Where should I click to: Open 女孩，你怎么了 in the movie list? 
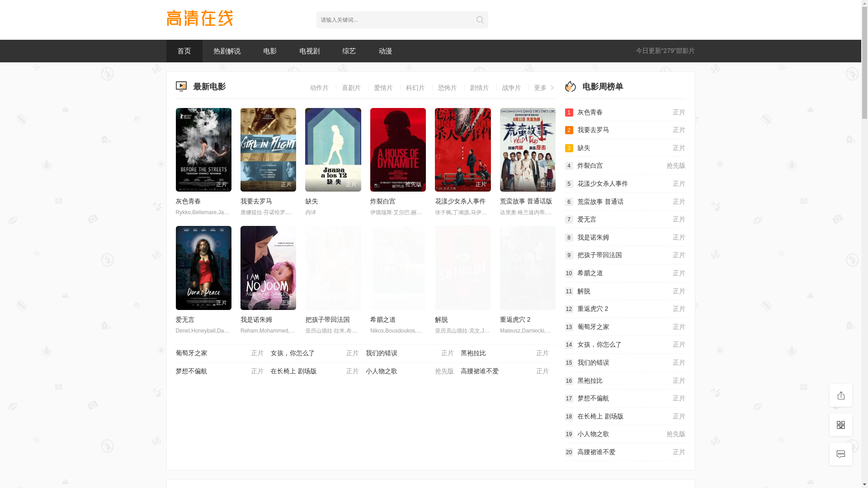click(x=315, y=353)
